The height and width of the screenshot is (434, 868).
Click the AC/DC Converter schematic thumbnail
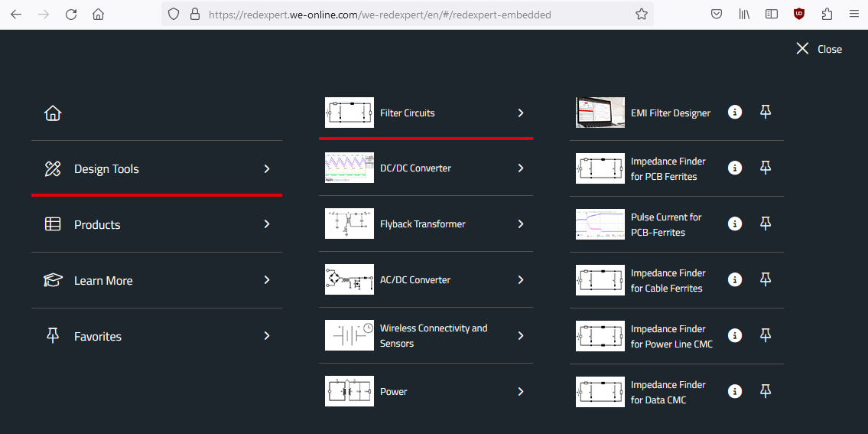pos(349,280)
